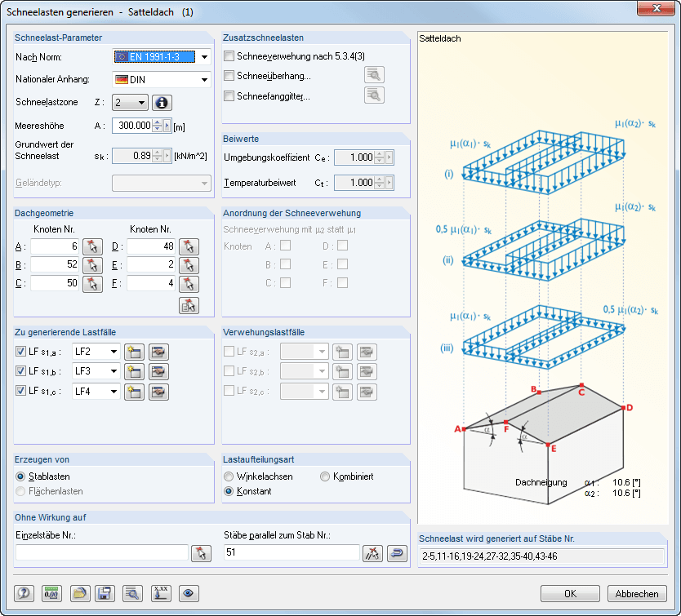Pick parallel member graphically next to 51
The image size is (681, 616).
point(372,553)
